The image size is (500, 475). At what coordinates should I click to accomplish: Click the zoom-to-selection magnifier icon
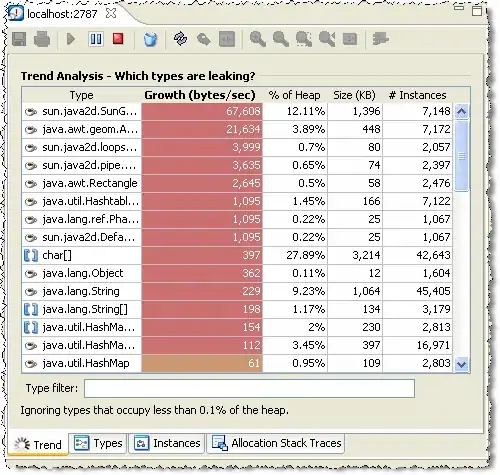pyautogui.click(x=304, y=39)
